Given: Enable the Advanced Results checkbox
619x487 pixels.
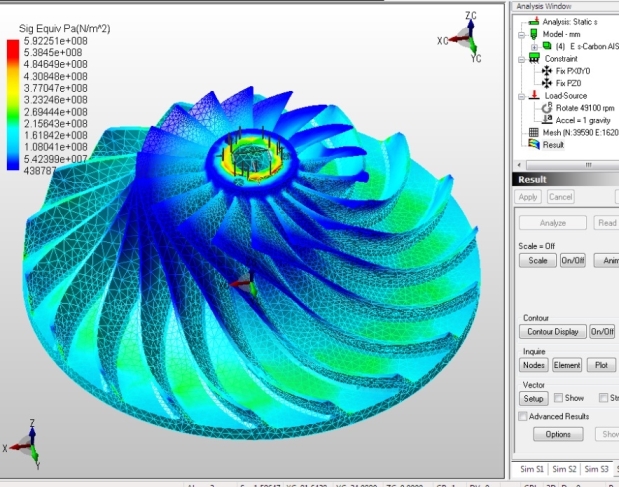Looking at the screenshot, I should 522,416.
